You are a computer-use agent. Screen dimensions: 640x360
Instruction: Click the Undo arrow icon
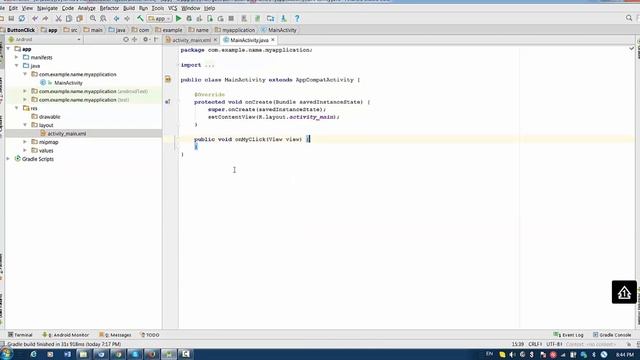tap(35, 18)
